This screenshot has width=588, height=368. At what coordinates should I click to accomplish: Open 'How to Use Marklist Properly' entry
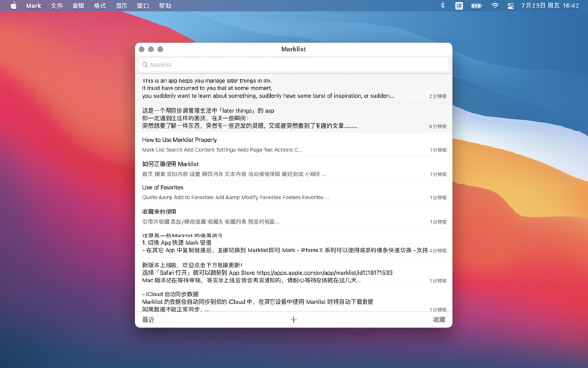point(294,144)
